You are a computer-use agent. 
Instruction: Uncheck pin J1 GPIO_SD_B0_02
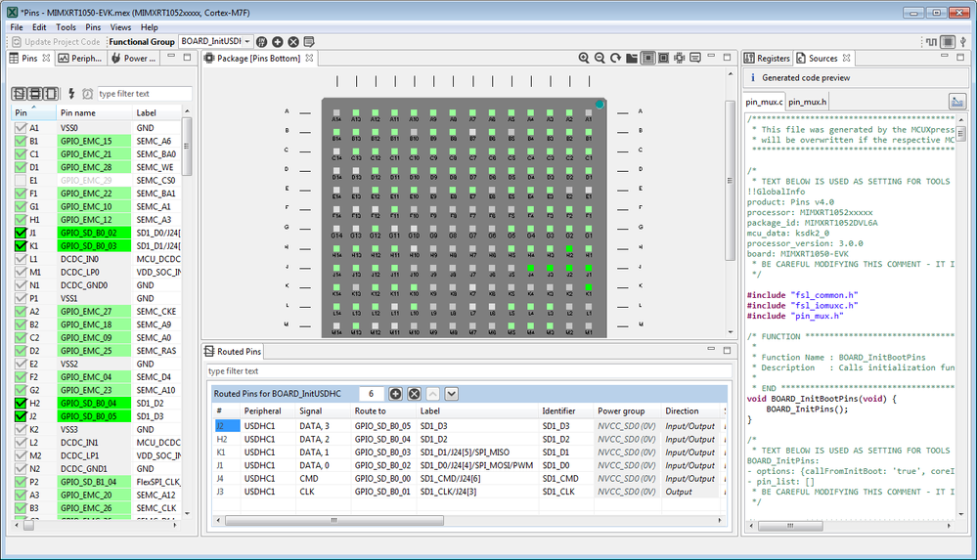tap(21, 234)
